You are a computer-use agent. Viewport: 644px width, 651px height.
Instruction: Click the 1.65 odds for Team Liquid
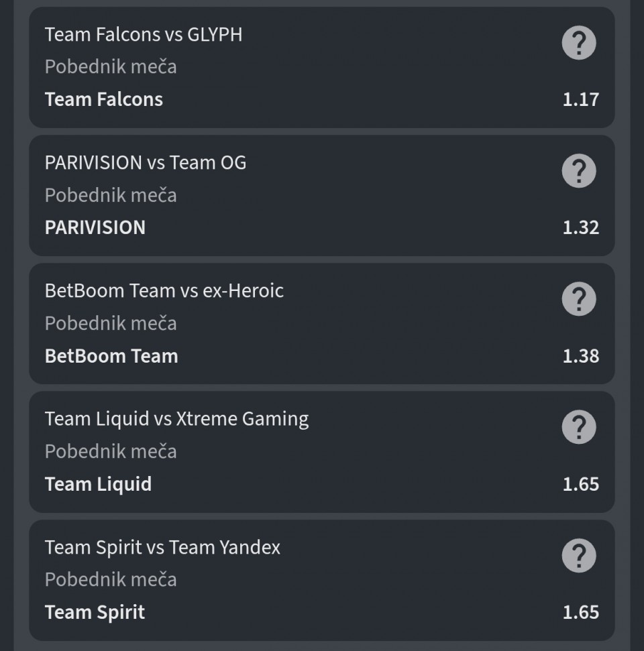click(580, 484)
